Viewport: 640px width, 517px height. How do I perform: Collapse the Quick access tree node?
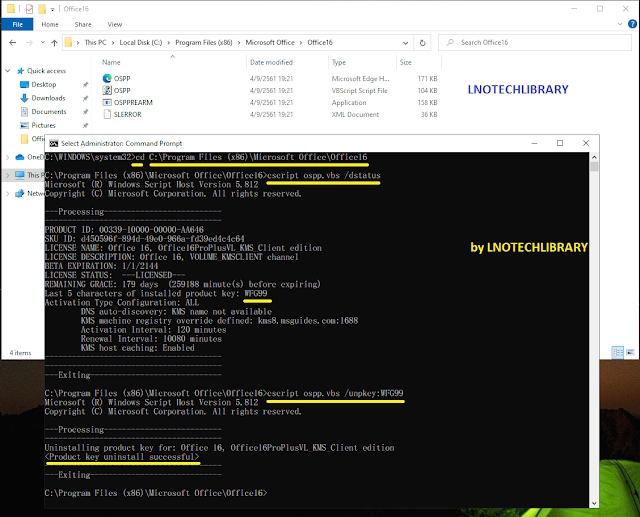[8, 71]
